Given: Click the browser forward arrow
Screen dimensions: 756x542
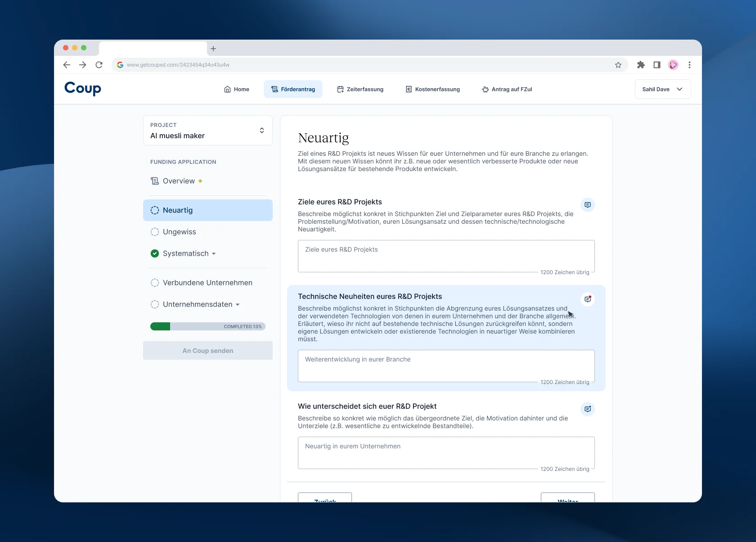Looking at the screenshot, I should coord(83,65).
